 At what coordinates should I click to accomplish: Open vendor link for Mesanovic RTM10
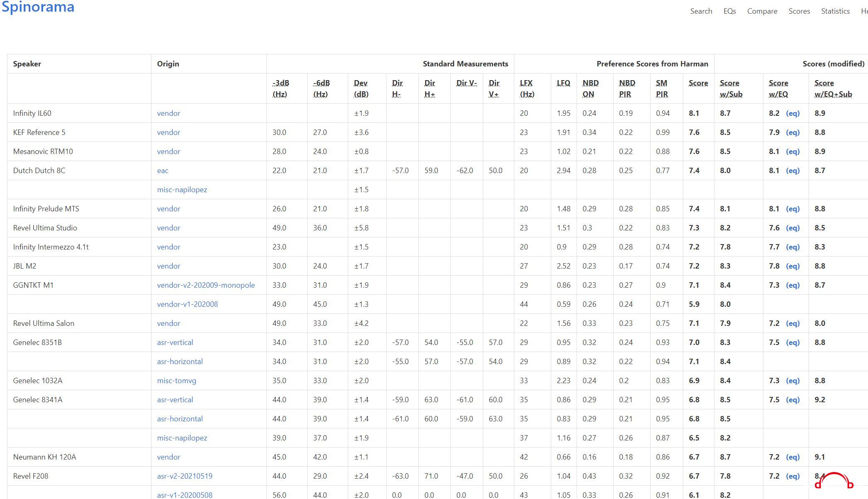click(x=169, y=152)
